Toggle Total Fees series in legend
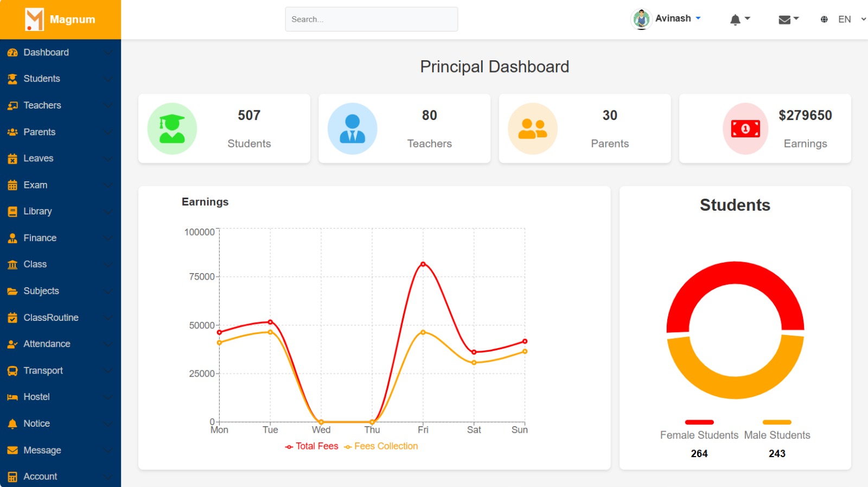868x487 pixels. click(312, 446)
